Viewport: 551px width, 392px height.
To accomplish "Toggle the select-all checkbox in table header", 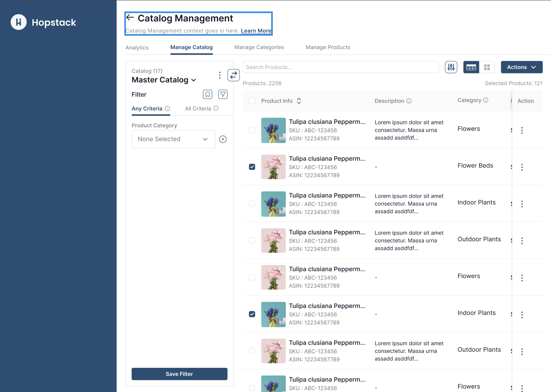I will 252,101.
